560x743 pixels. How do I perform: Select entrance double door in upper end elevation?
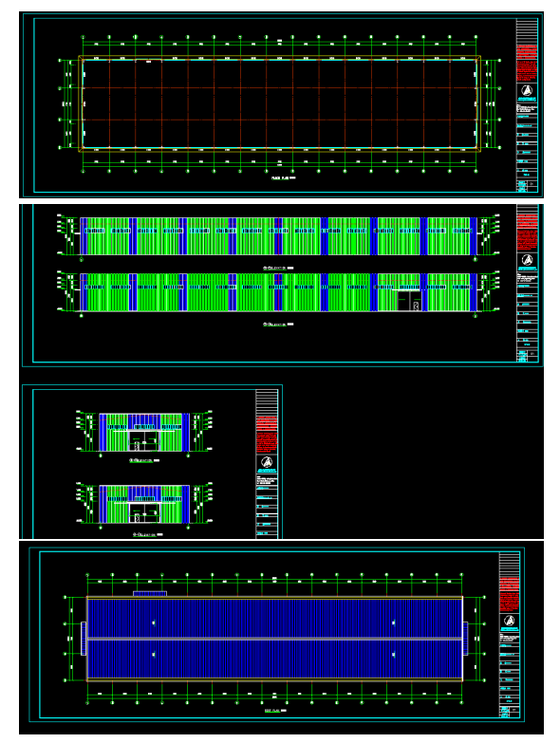coord(143,441)
